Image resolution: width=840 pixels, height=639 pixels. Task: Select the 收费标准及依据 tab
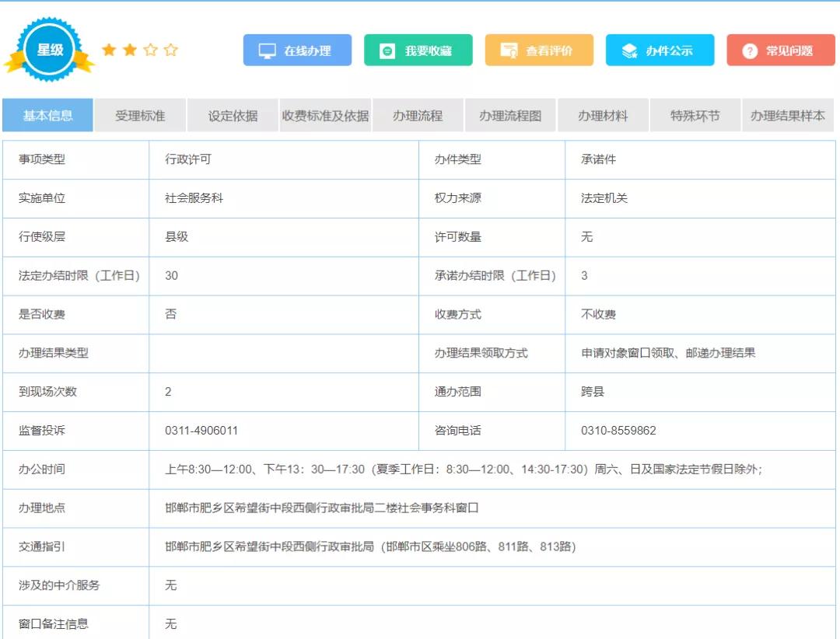[325, 116]
